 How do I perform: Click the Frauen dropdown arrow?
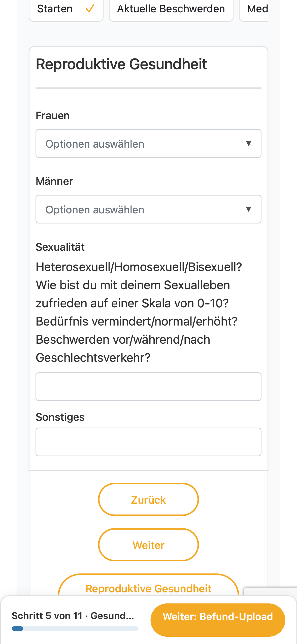click(248, 144)
